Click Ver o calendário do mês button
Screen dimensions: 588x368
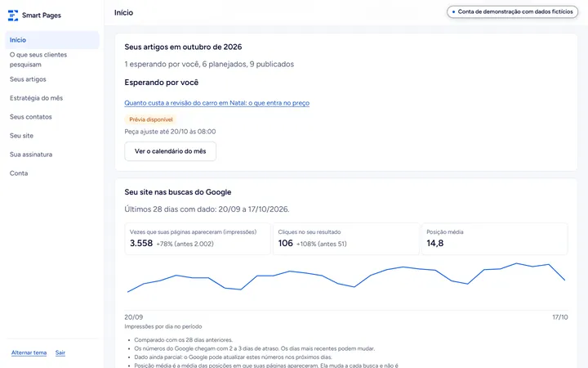point(170,151)
